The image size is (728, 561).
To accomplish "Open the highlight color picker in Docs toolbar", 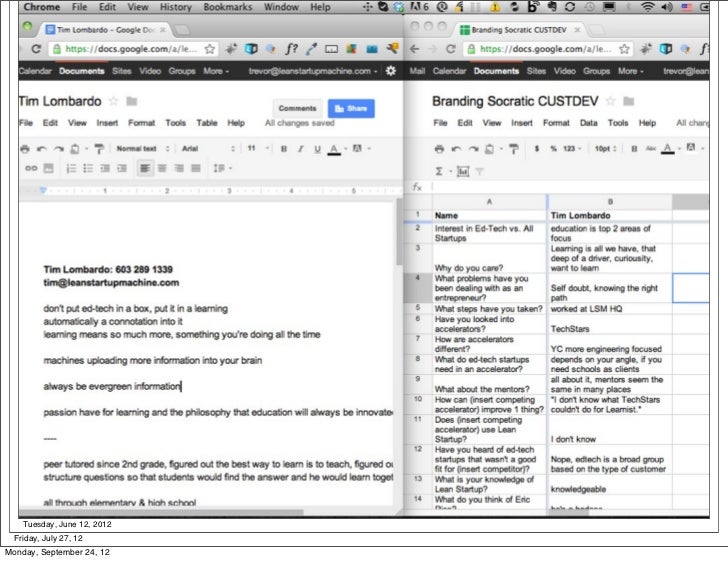I will (361, 149).
